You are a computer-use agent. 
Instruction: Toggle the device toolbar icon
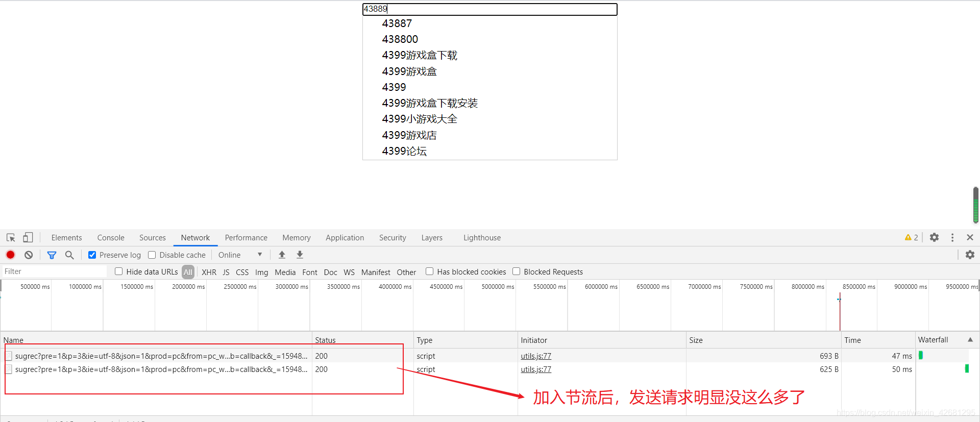(28, 238)
